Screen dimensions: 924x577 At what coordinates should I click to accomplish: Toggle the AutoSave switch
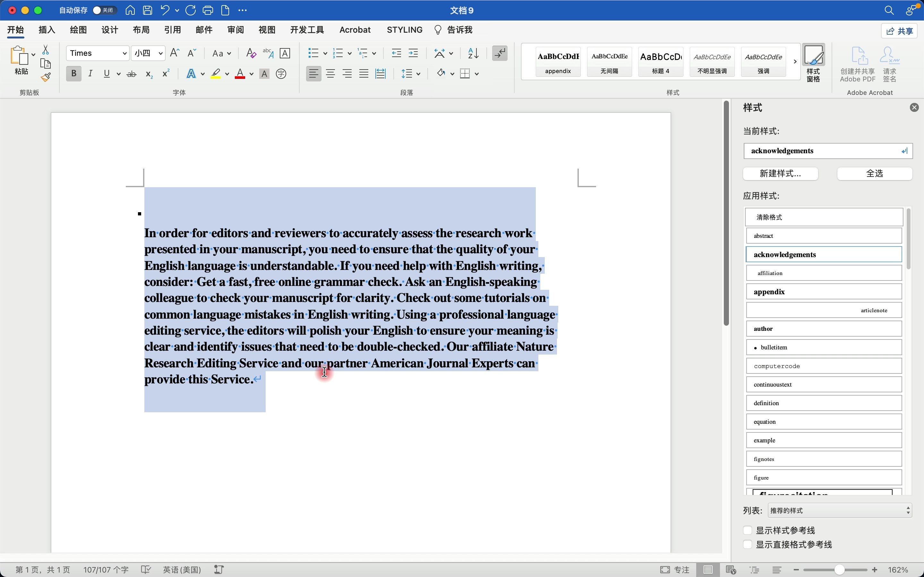tap(104, 10)
